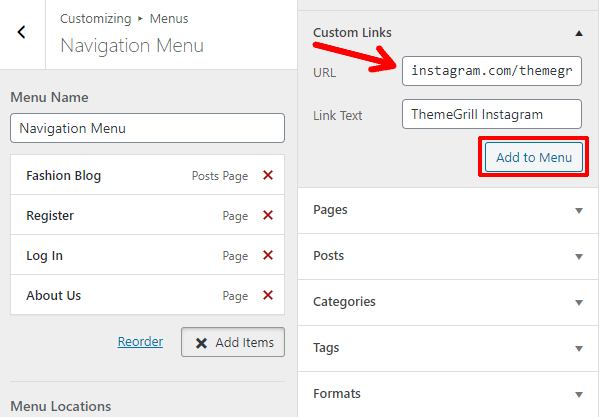This screenshot has height=417, width=600.
Task: Open the Reorder link
Action: point(140,342)
